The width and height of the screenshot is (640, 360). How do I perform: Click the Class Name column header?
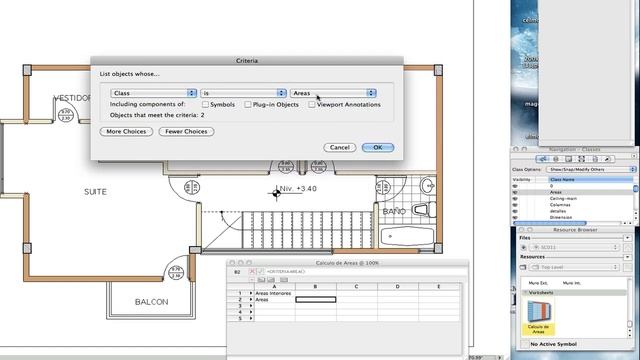[x=590, y=180]
